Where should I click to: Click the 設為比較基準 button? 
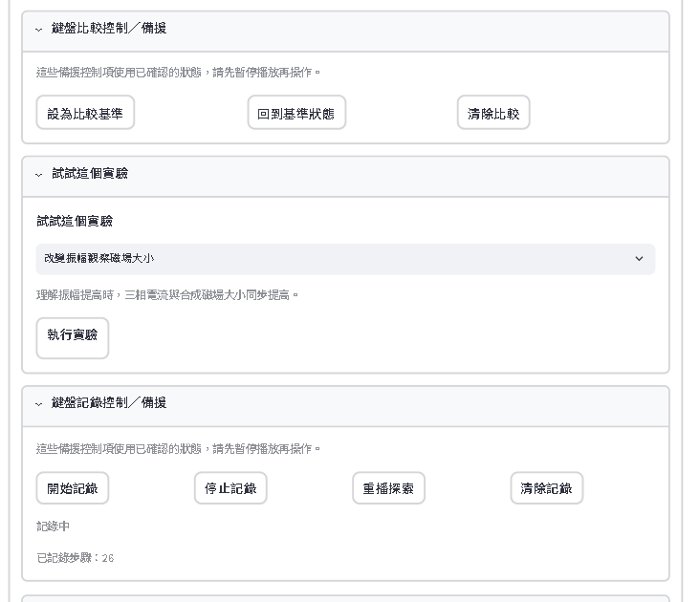pyautogui.click(x=85, y=113)
